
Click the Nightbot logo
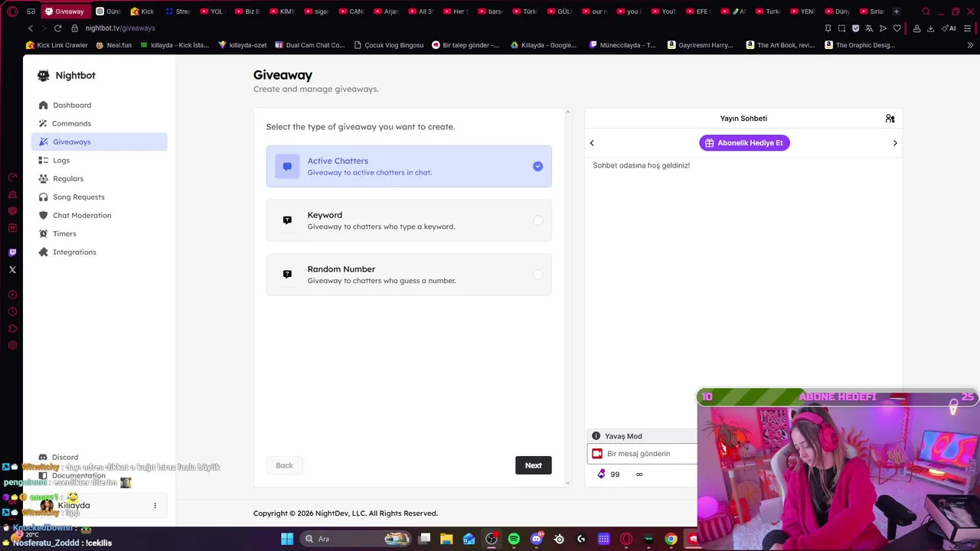pyautogui.click(x=67, y=76)
